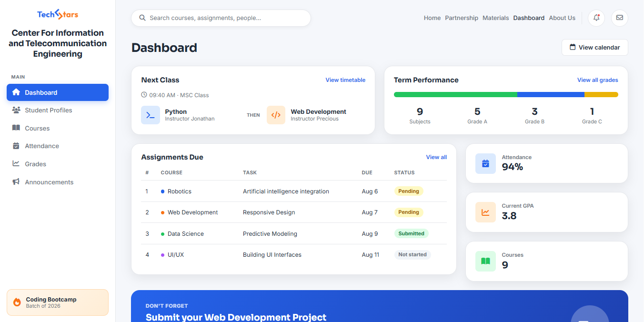
Task: Click the Web Development code icon
Action: coord(276,115)
